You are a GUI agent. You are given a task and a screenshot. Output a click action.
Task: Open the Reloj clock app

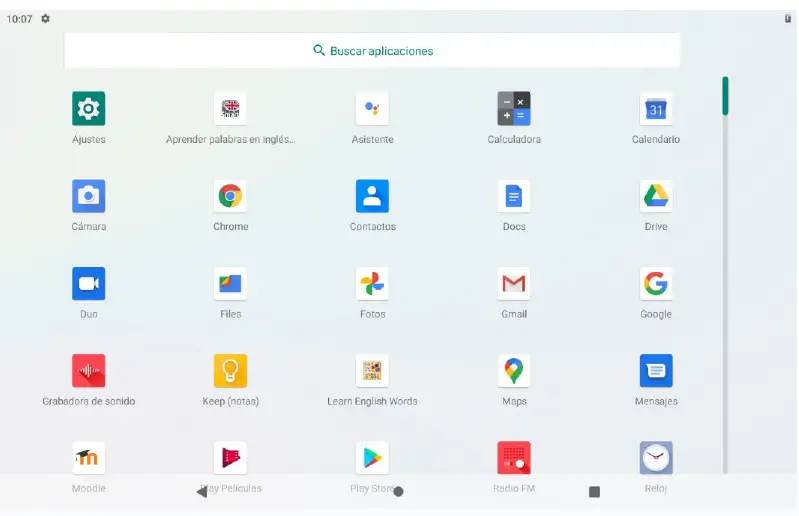tap(656, 458)
